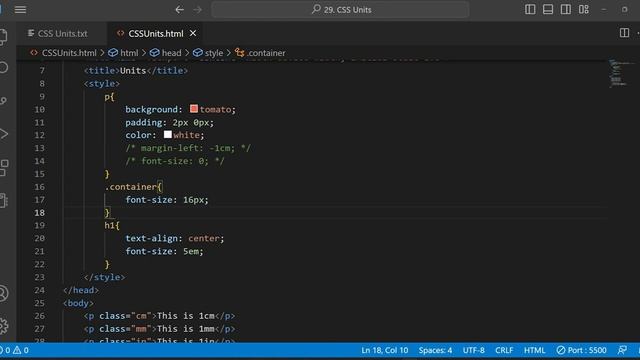
Task: Click the commented 'margin-left: -1cm' line
Action: click(x=188, y=148)
